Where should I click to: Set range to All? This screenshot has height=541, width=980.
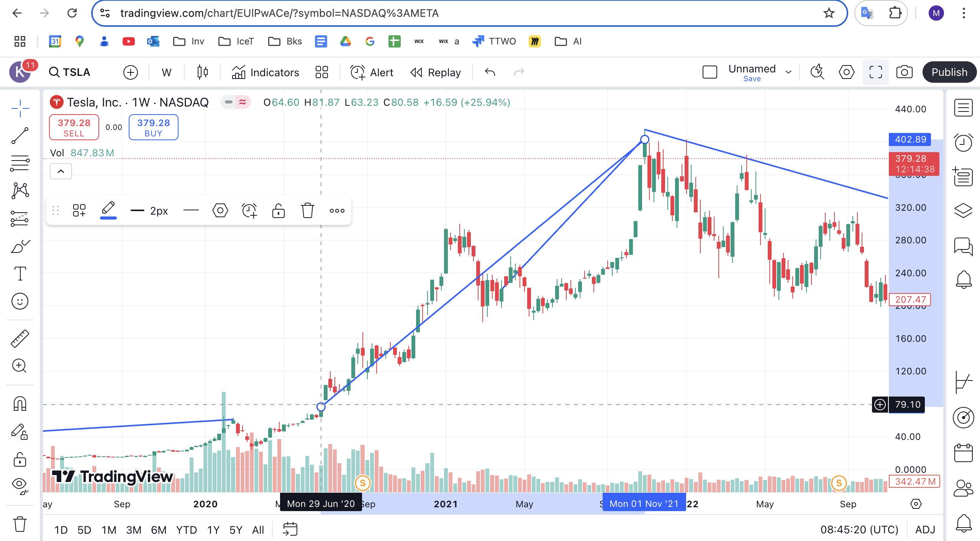(x=258, y=530)
